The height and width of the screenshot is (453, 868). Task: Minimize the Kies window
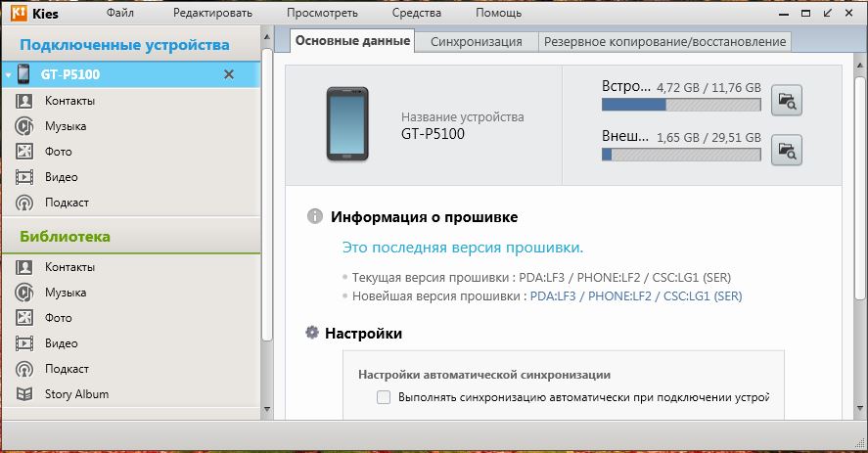coord(783,14)
